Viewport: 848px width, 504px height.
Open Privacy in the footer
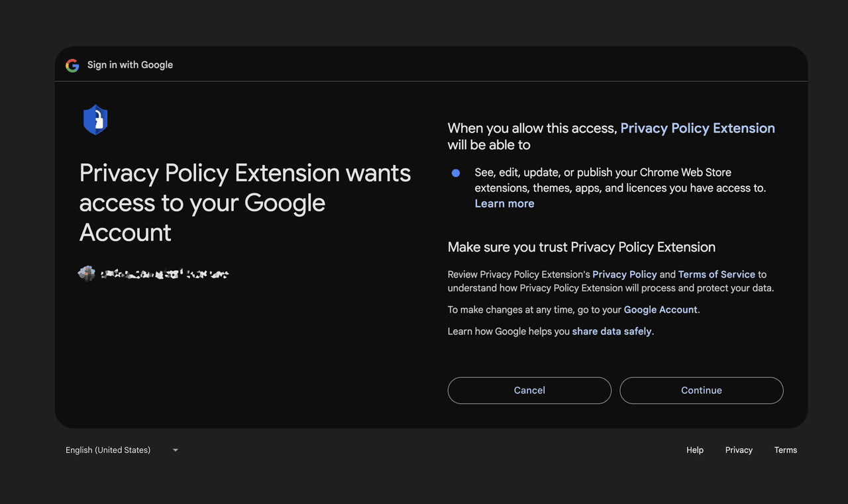point(739,450)
